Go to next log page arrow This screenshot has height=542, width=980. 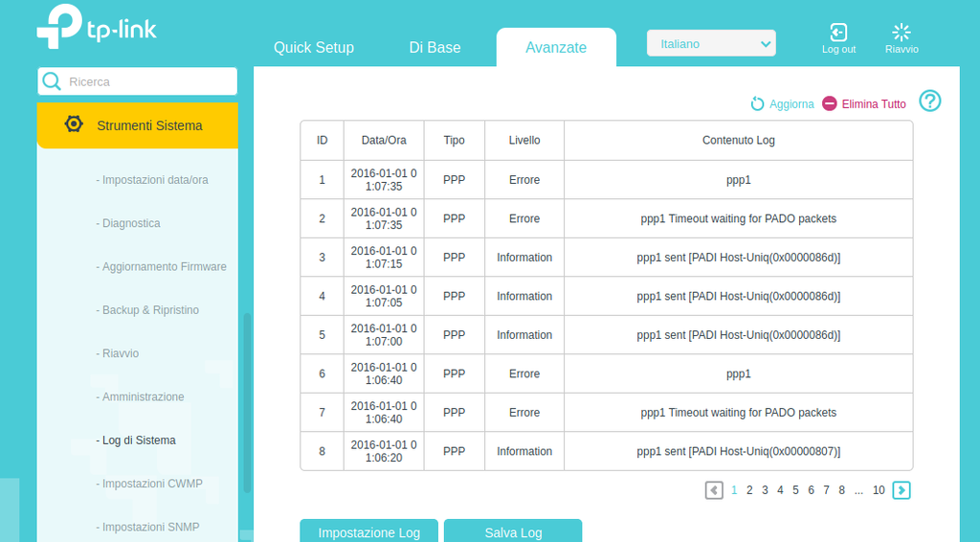[901, 490]
